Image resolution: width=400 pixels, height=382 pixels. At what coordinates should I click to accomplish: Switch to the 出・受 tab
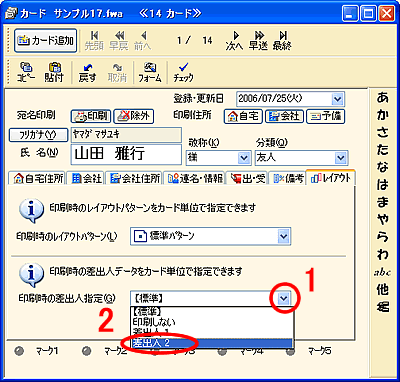[248, 179]
